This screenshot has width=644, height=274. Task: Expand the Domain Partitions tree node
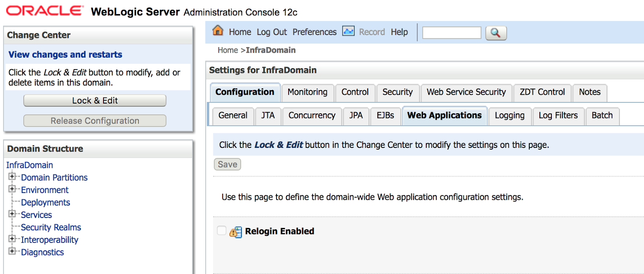click(12, 176)
